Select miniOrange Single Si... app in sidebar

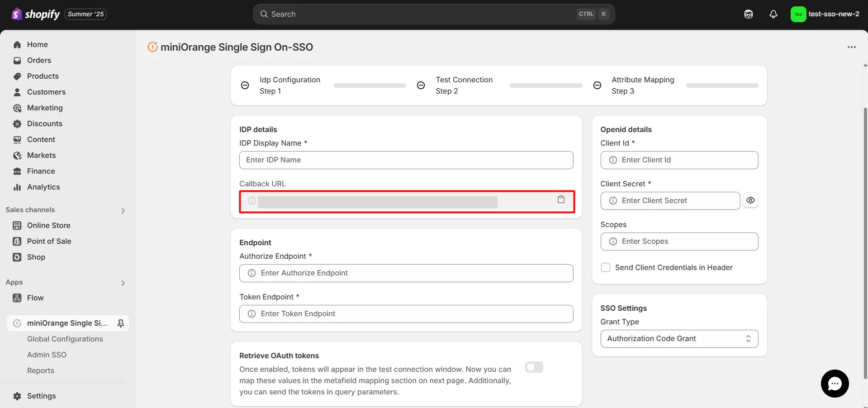click(x=67, y=323)
